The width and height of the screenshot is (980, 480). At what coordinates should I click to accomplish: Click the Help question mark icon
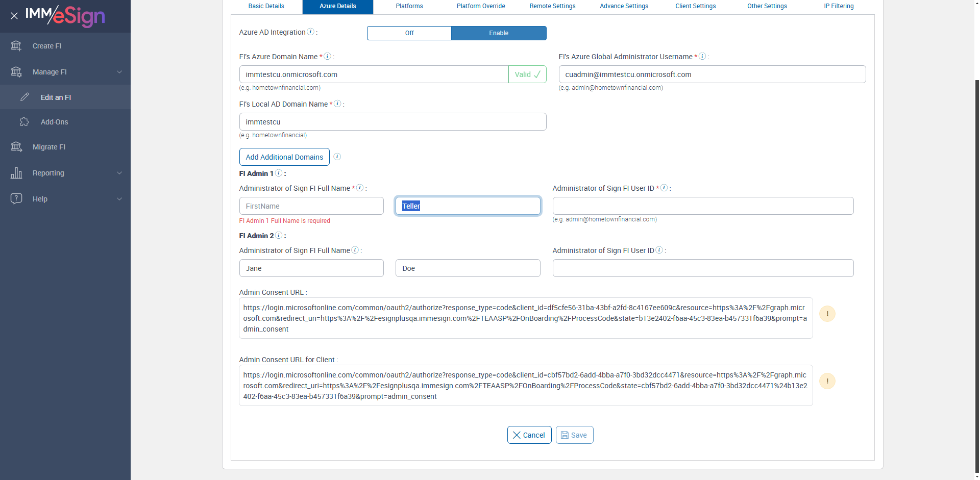pos(16,198)
